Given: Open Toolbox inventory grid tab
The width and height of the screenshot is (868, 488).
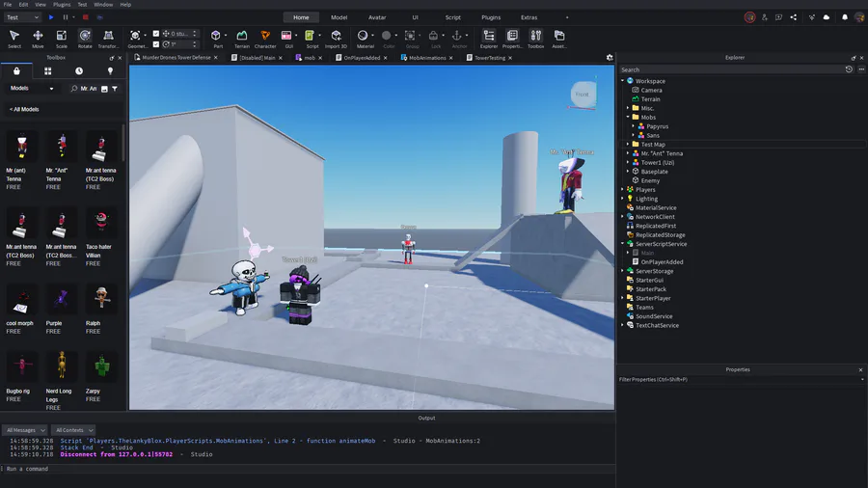Looking at the screenshot, I should tap(47, 70).
